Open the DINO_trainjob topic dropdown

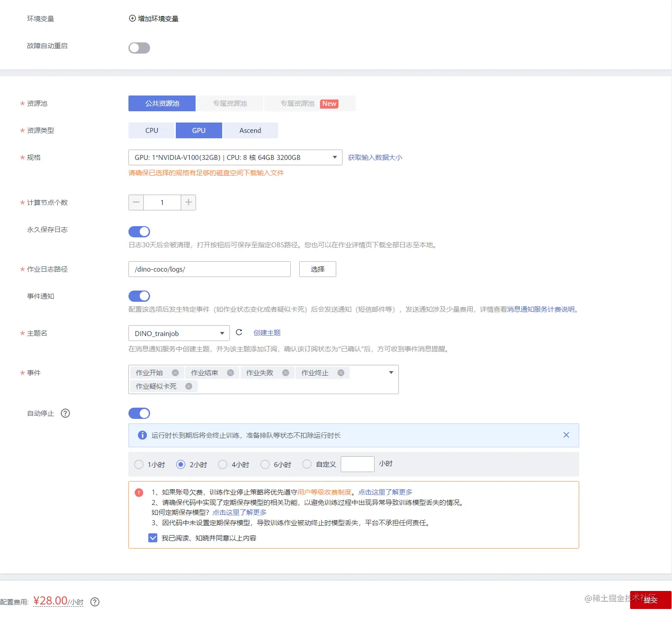pyautogui.click(x=179, y=333)
